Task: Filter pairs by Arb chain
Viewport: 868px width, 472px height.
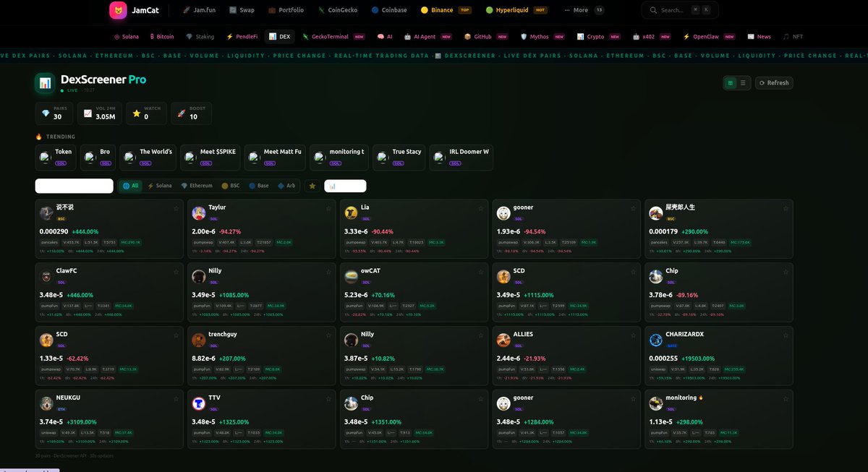Action: click(x=286, y=186)
